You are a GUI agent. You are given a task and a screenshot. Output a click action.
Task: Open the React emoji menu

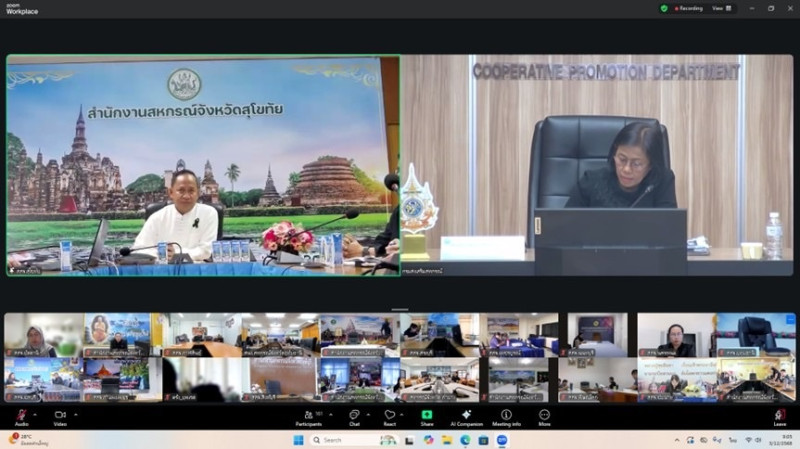(390, 415)
